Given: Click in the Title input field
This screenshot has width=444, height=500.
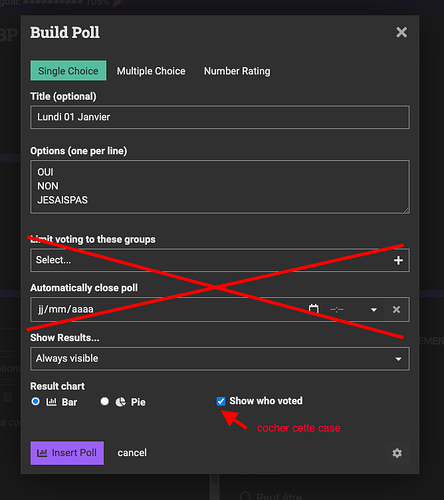Looking at the screenshot, I should 220,117.
